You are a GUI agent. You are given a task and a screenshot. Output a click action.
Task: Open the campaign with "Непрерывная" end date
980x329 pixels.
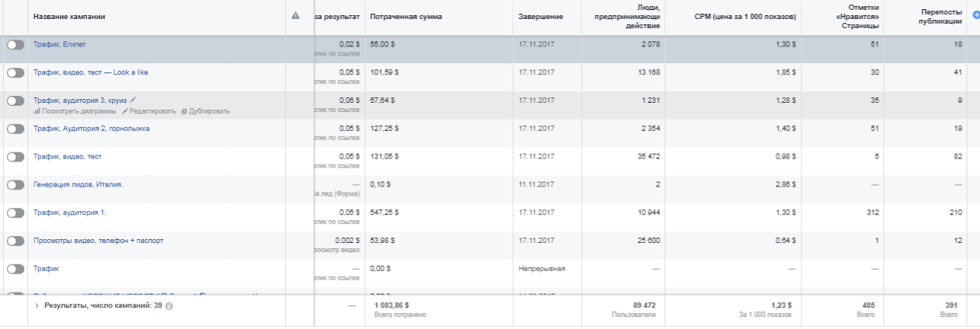click(46, 268)
